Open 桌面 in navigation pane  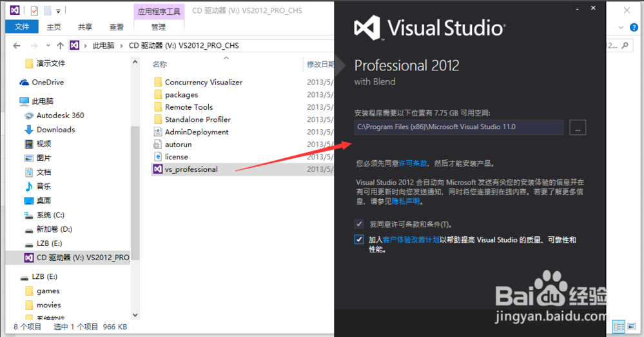tap(44, 200)
